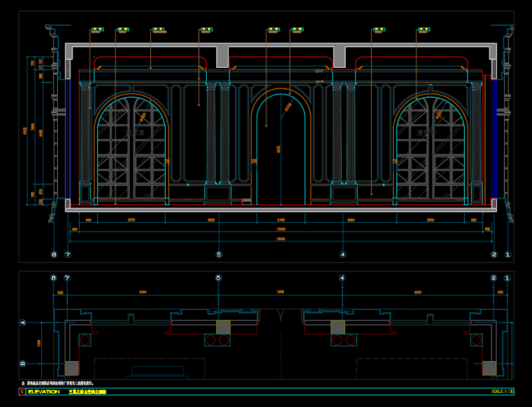
Task: Select the right arched window
Action: (x=430, y=153)
